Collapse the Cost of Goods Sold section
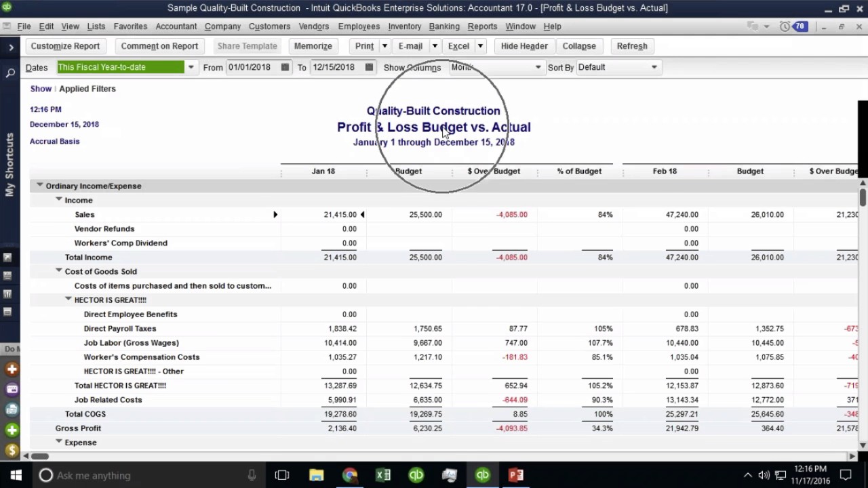 [x=58, y=270]
